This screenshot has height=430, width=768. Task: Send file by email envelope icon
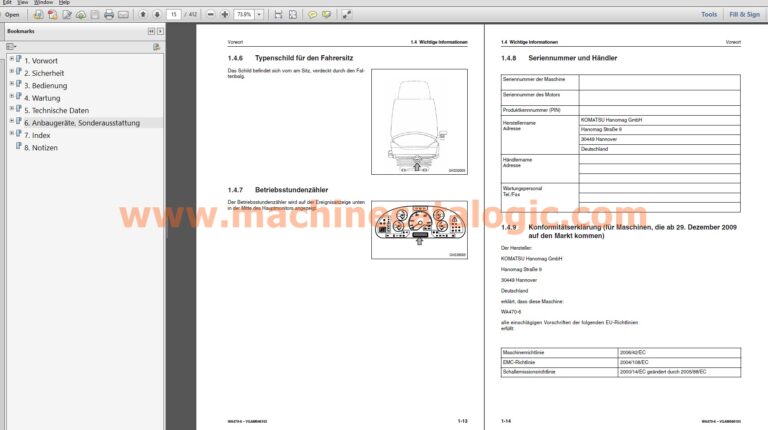coord(123,15)
